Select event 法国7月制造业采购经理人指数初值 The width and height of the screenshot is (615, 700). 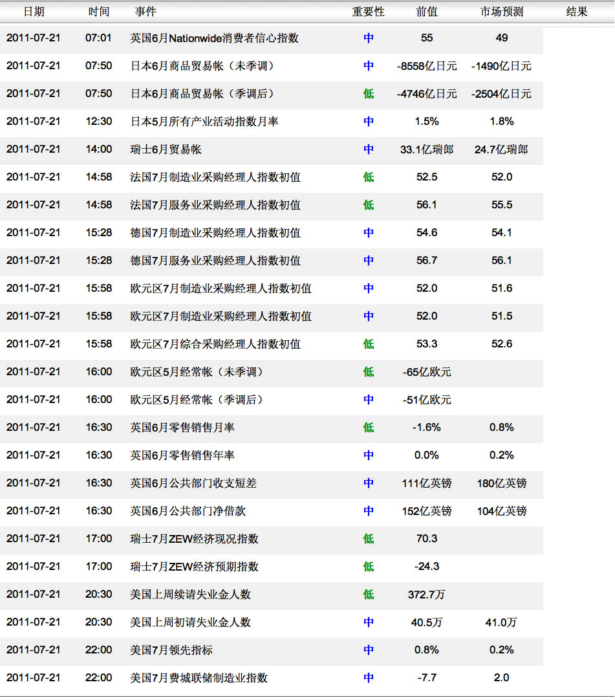tap(215, 177)
